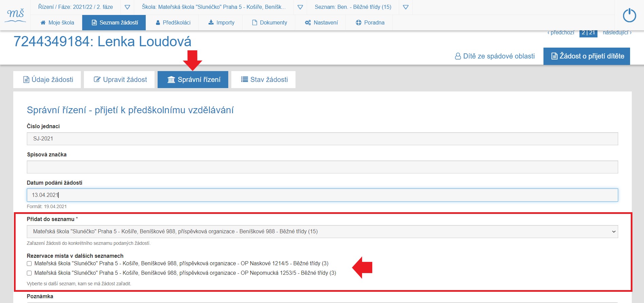The image size is (644, 303).
Task: Open Moje škola home menu
Action: point(57,22)
